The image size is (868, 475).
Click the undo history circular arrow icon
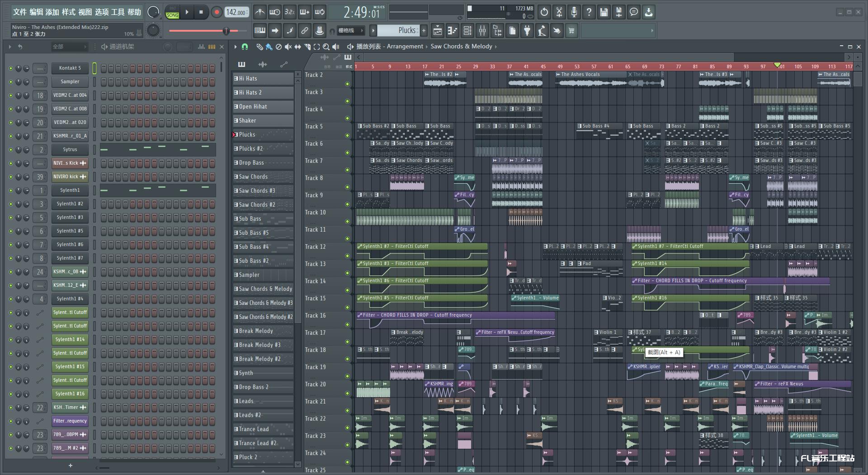[544, 12]
